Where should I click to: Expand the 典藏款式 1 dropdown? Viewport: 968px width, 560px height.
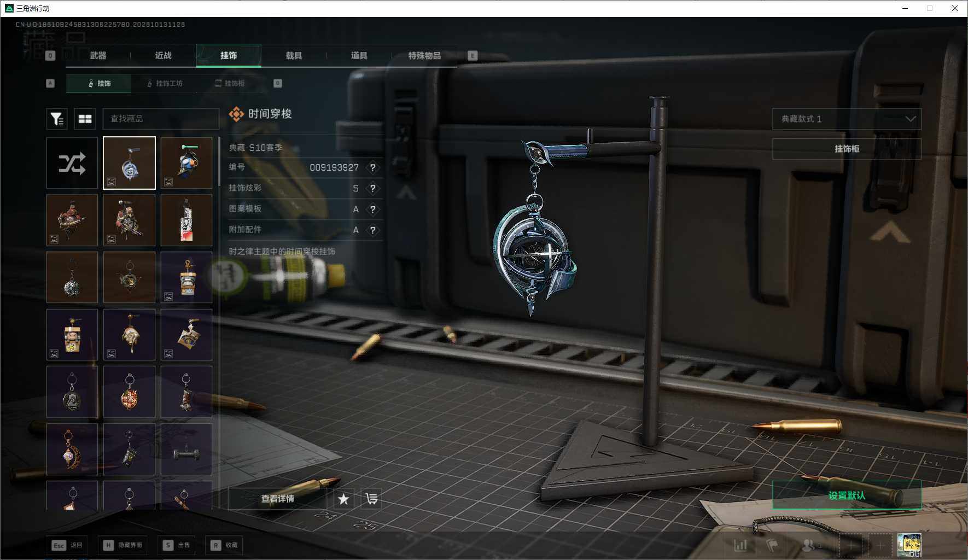click(x=847, y=119)
